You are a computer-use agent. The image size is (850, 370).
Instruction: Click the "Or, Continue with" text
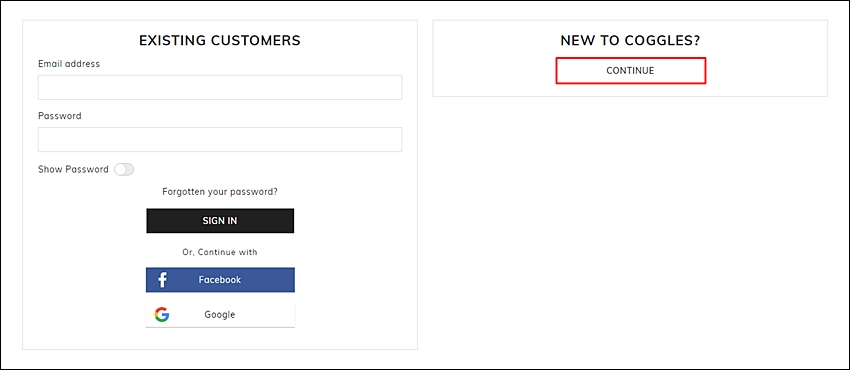coord(220,252)
